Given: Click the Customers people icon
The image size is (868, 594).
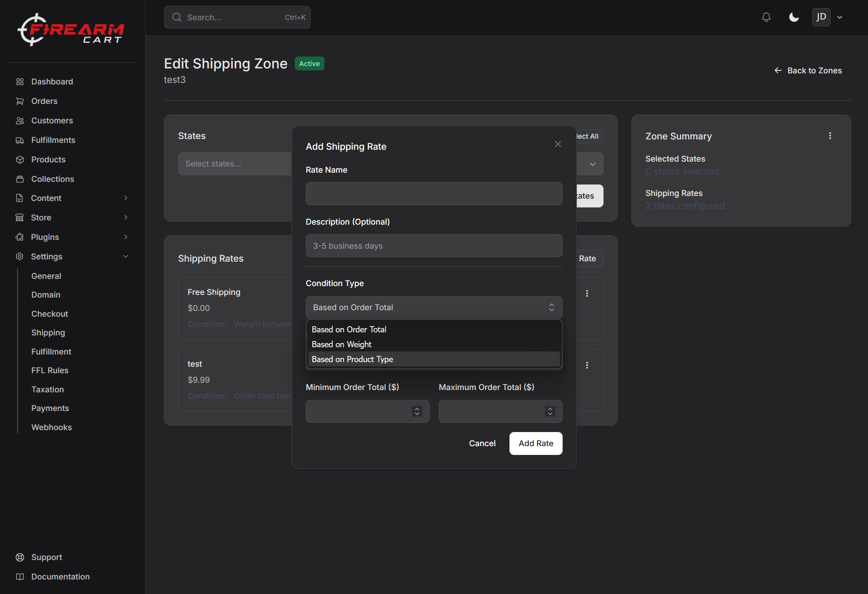Looking at the screenshot, I should [20, 121].
